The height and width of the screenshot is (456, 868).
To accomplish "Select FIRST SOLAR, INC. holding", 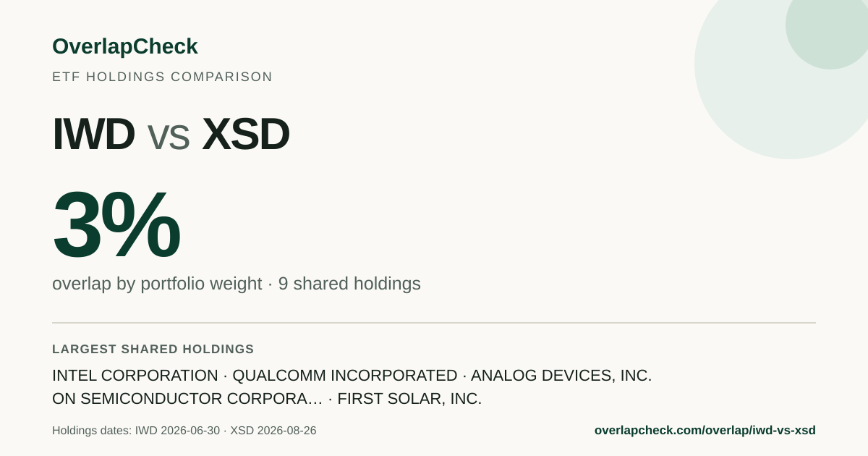I will 409,399.
